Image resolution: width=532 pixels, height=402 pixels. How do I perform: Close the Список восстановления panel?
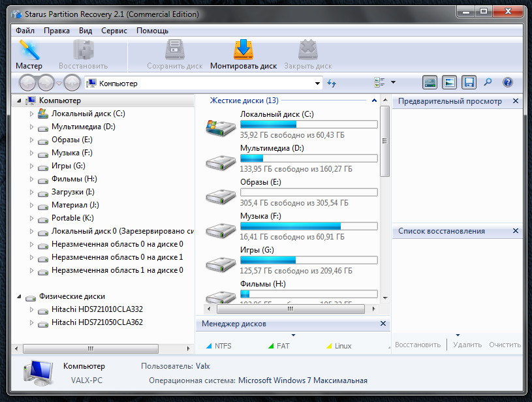click(x=516, y=230)
